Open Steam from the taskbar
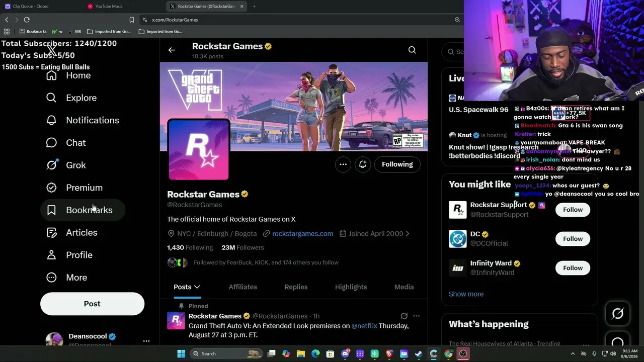 pos(419,353)
